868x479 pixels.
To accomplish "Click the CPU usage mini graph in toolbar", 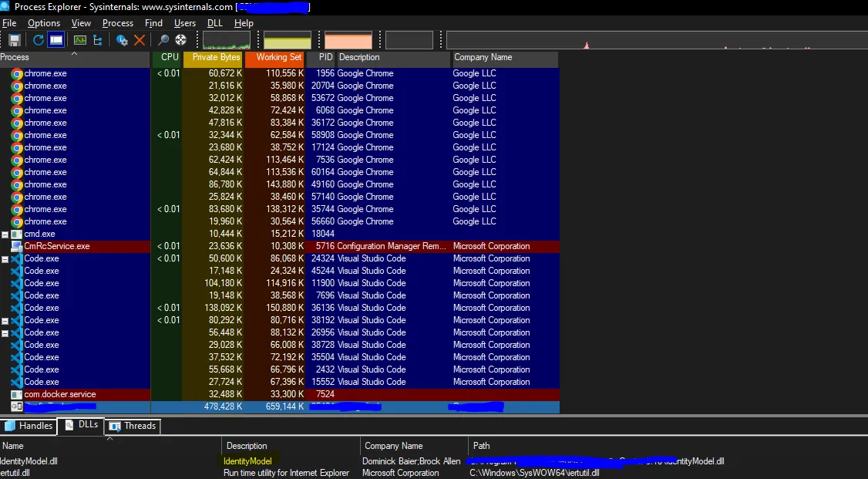I will pos(227,40).
